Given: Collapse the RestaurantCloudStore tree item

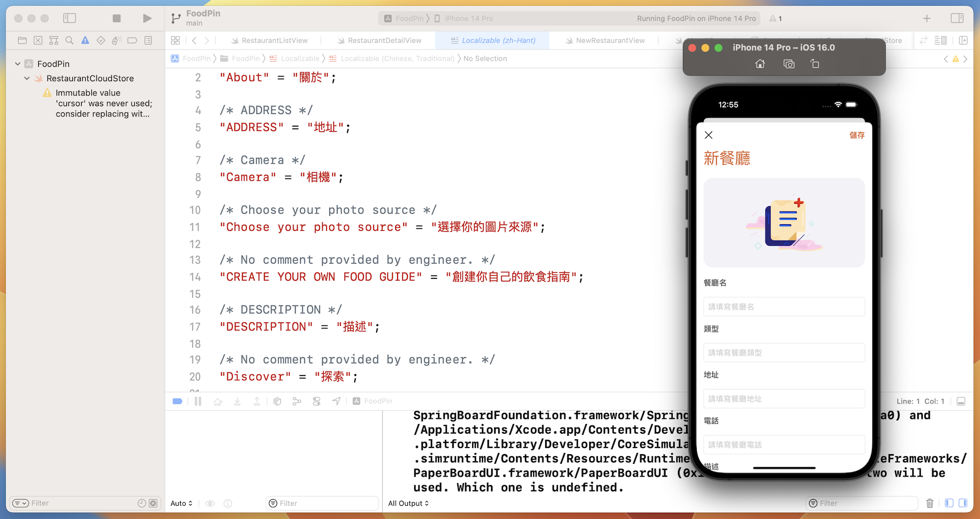Looking at the screenshot, I should pos(27,78).
